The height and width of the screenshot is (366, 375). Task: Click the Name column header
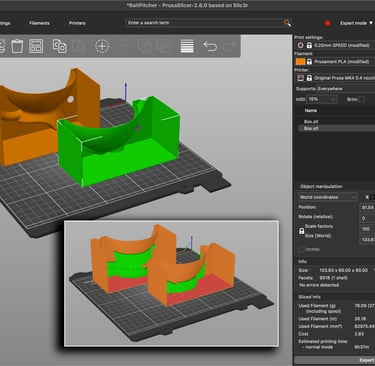coord(311,110)
